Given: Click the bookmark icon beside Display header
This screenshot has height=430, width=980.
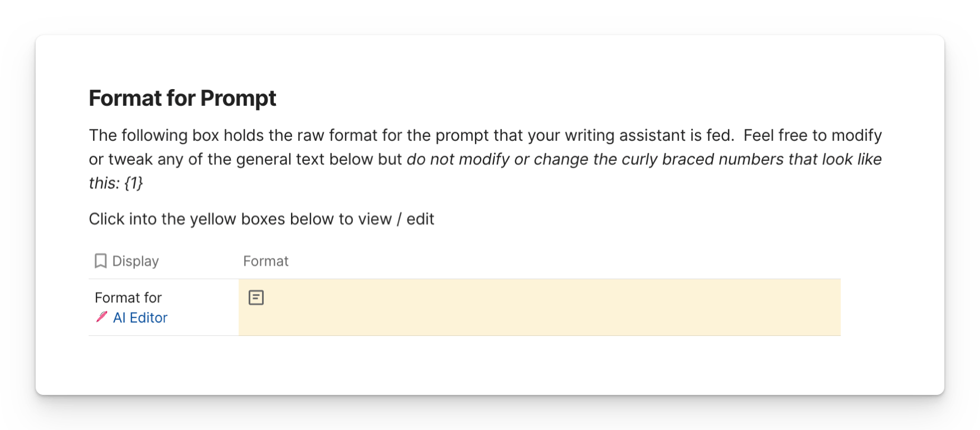Looking at the screenshot, I should [x=100, y=261].
